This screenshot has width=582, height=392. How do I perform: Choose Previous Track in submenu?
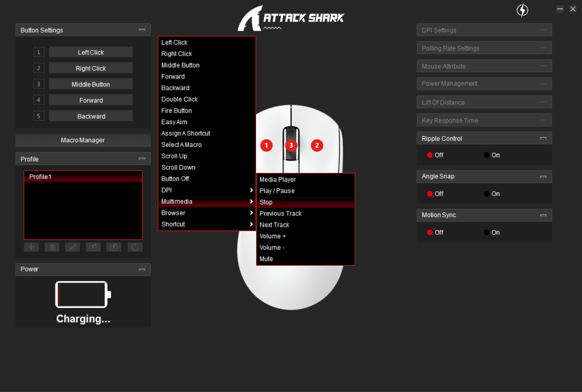(x=306, y=213)
